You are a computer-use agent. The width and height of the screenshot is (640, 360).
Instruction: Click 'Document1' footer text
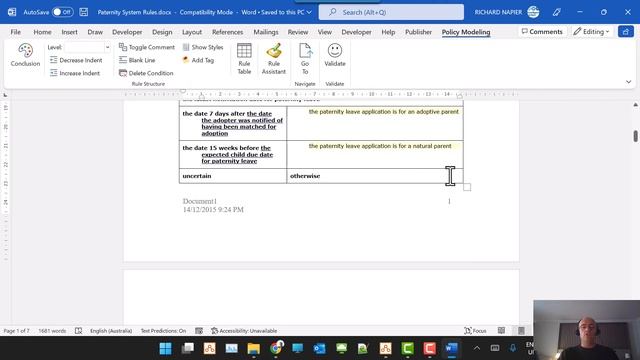(x=200, y=201)
